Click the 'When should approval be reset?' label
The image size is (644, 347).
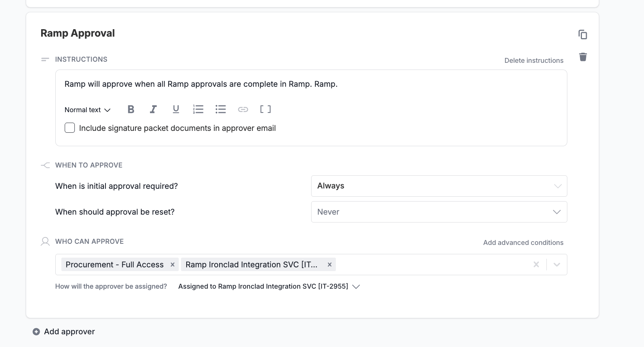pyautogui.click(x=115, y=212)
